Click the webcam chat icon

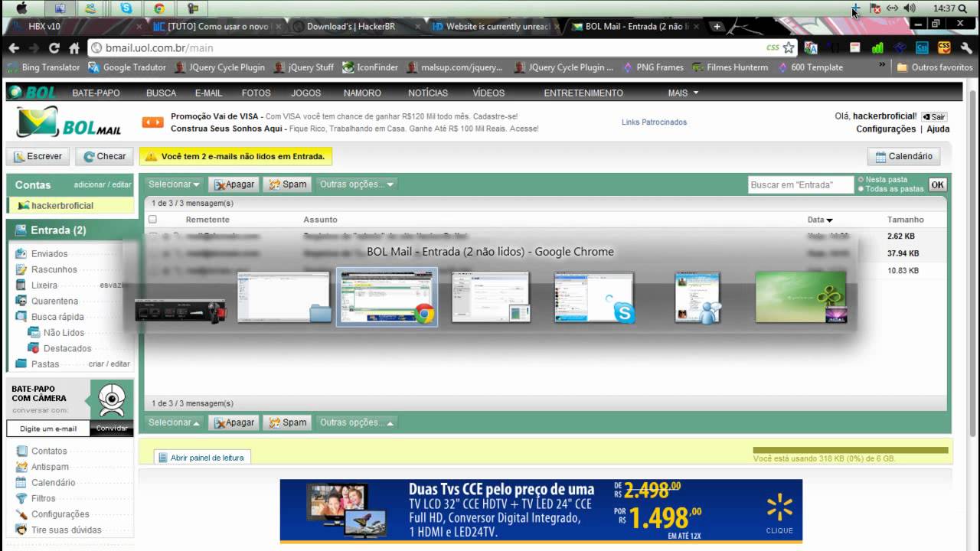coord(112,399)
